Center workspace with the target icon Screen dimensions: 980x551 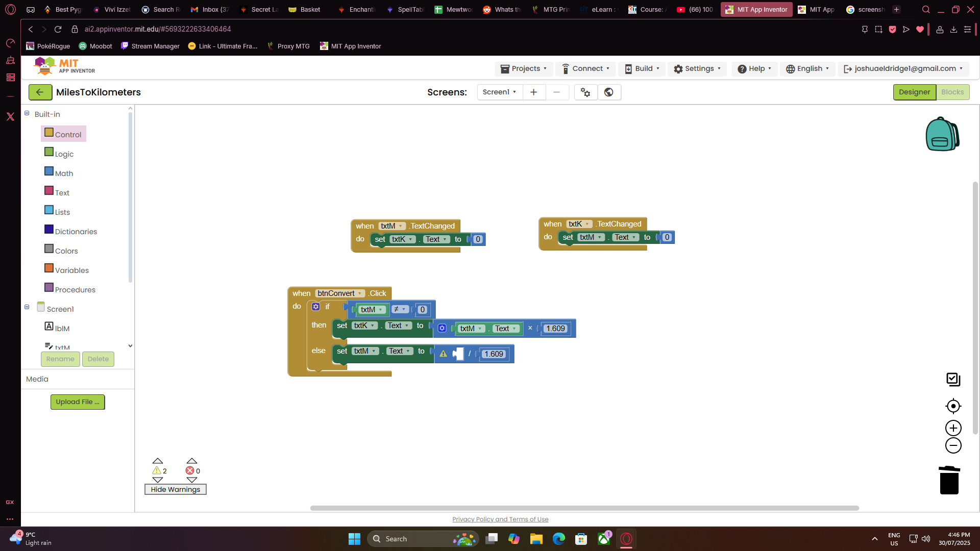[953, 406]
